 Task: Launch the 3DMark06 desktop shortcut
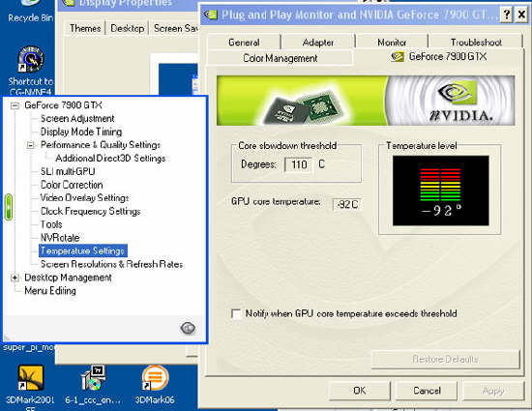pyautogui.click(x=155, y=385)
